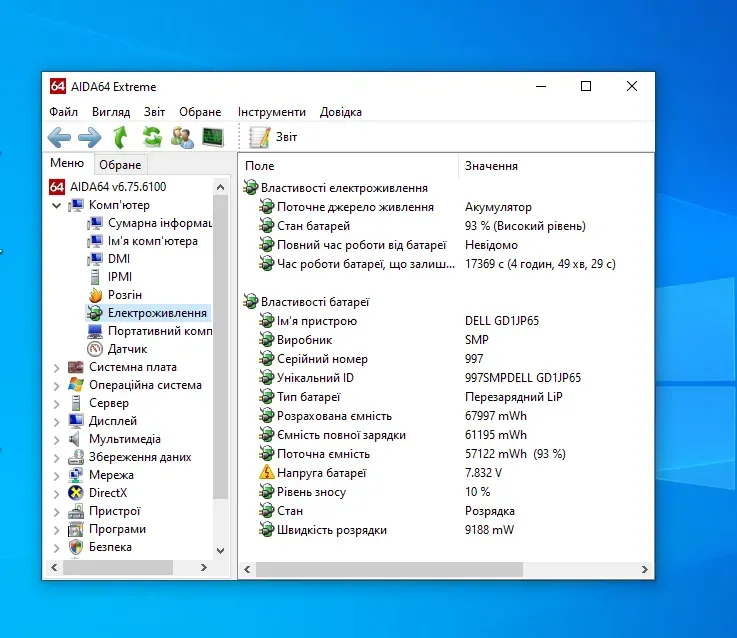The width and height of the screenshot is (737, 638).
Task: Click the green Refresh toolbar icon
Action: pos(152,137)
